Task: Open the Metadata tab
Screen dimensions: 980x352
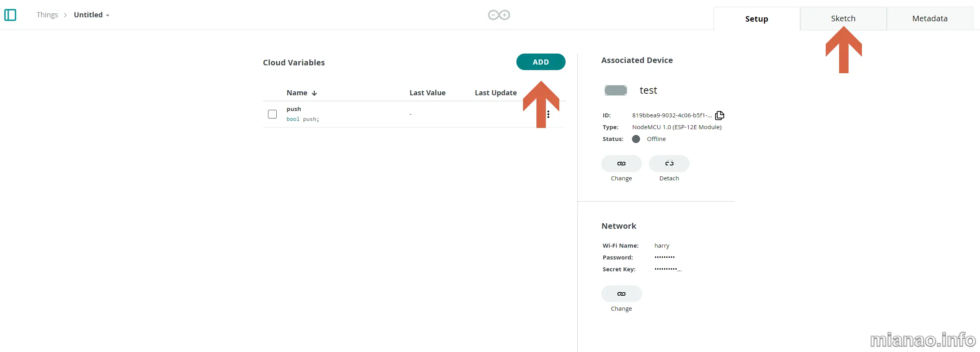Action: pyautogui.click(x=930, y=19)
